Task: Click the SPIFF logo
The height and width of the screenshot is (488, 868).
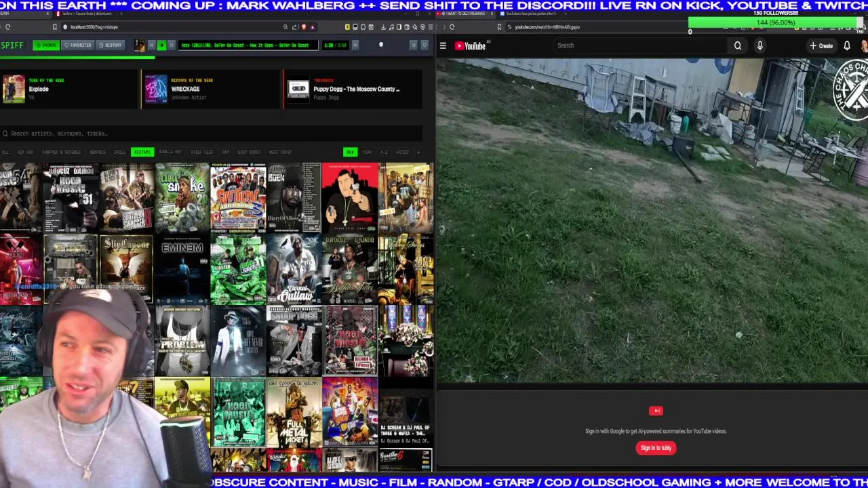Action: pos(12,45)
